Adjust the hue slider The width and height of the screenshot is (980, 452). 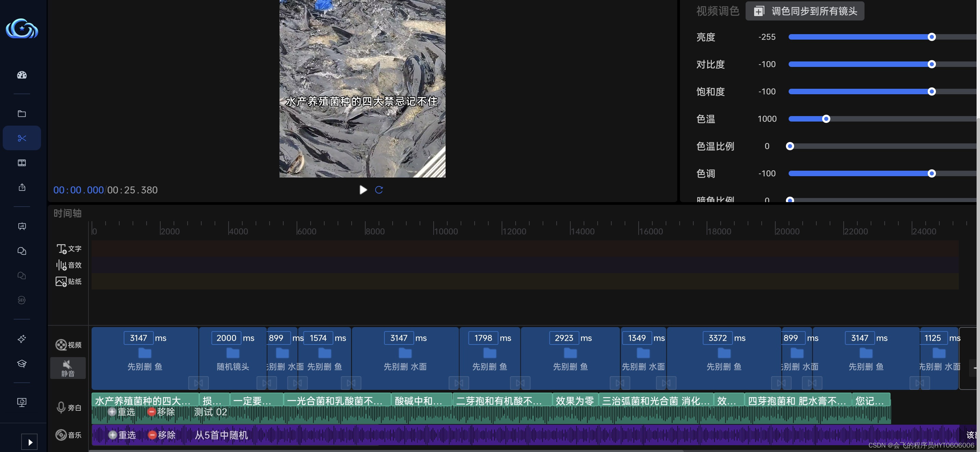click(x=931, y=174)
